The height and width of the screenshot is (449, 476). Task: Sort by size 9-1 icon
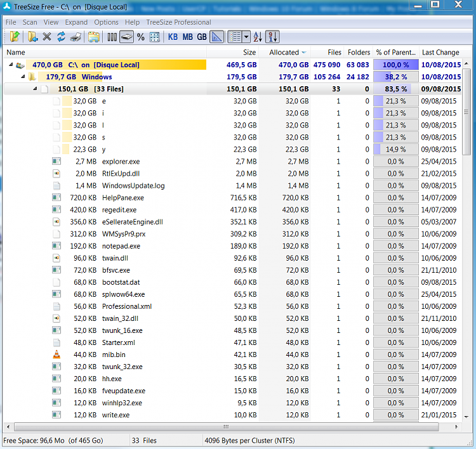click(273, 37)
